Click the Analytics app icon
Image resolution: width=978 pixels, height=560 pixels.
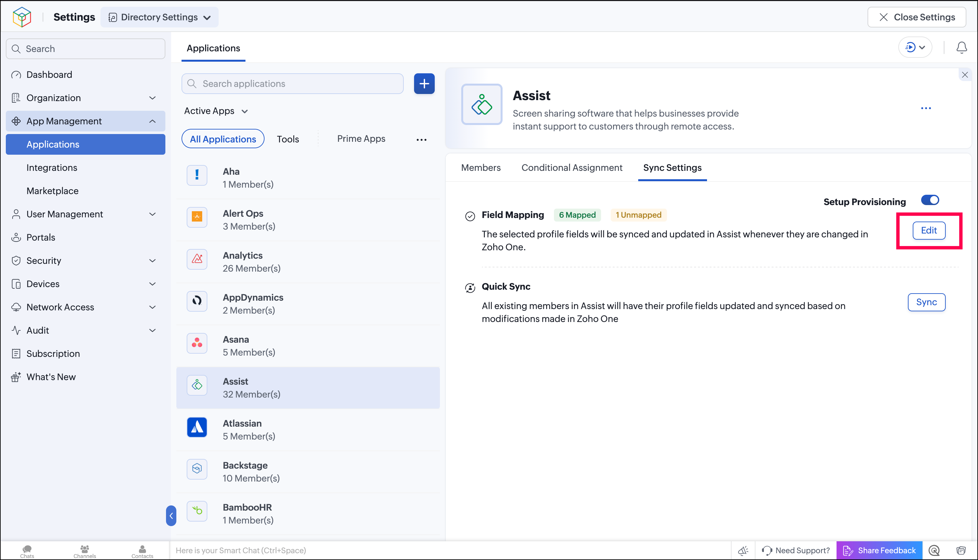pos(197,259)
